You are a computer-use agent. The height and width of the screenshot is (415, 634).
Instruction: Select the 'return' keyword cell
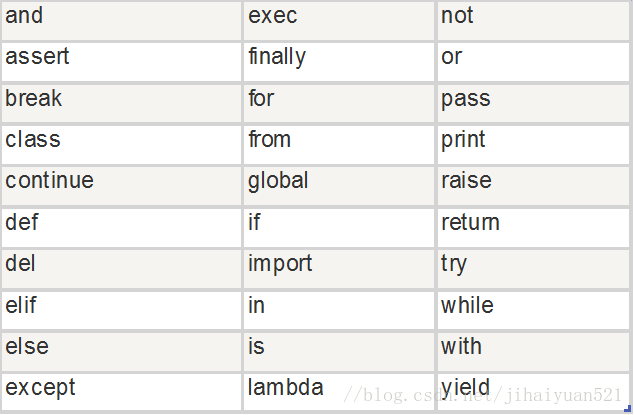click(x=533, y=228)
